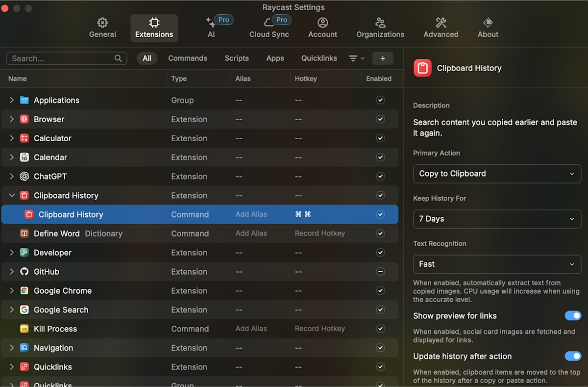Open the Keep History For dropdown
Image resolution: width=588 pixels, height=387 pixels.
(497, 219)
